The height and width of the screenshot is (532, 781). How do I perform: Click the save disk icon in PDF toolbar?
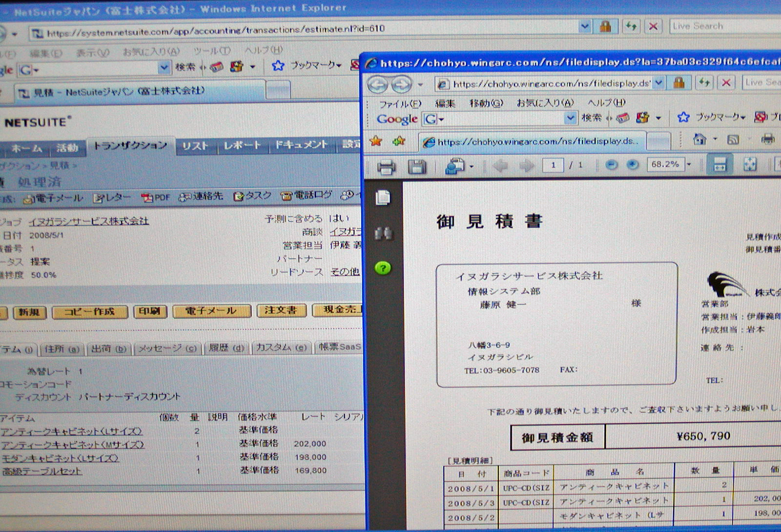pos(416,166)
